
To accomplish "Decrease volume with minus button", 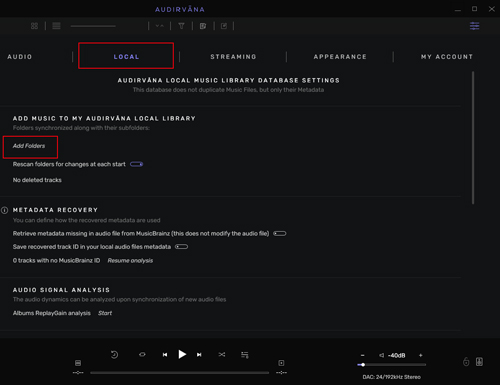I will pos(363,355).
